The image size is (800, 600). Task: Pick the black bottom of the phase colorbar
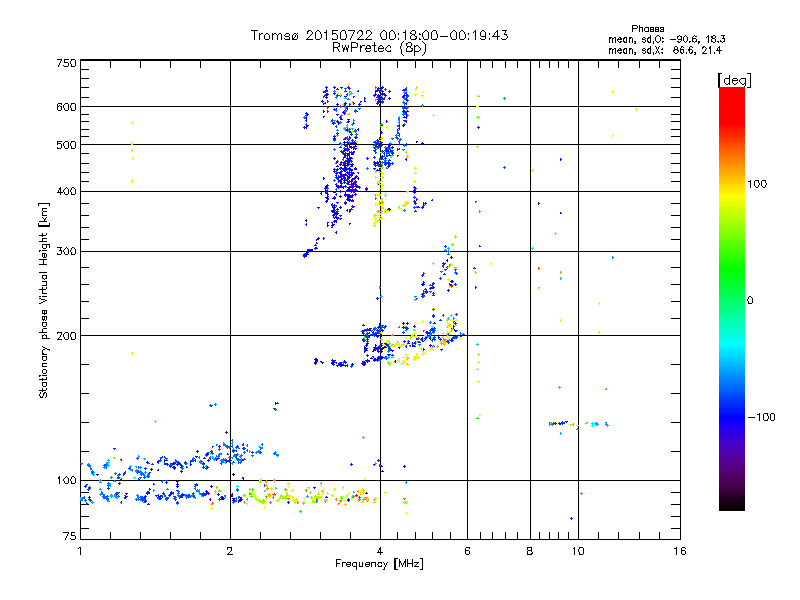point(732,504)
